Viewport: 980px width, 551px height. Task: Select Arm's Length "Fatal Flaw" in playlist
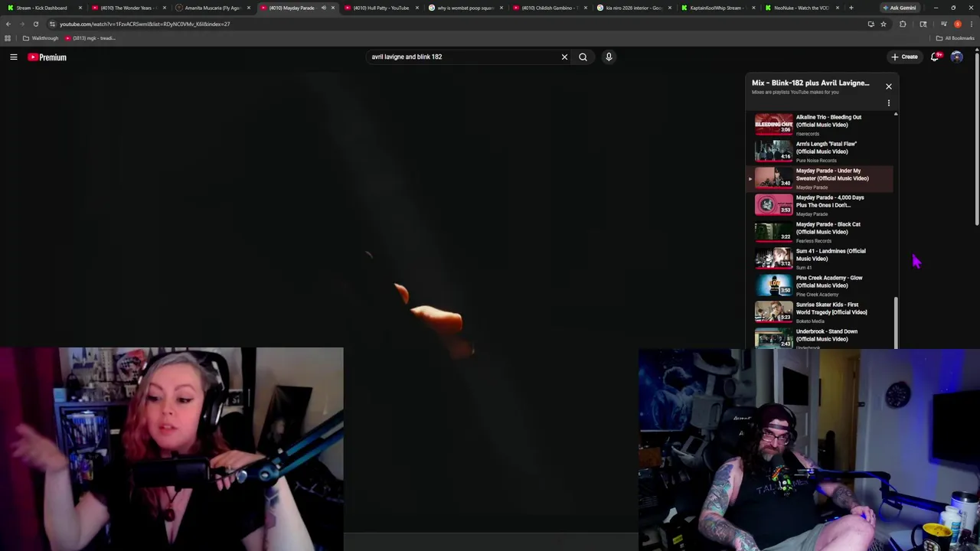[x=819, y=152]
